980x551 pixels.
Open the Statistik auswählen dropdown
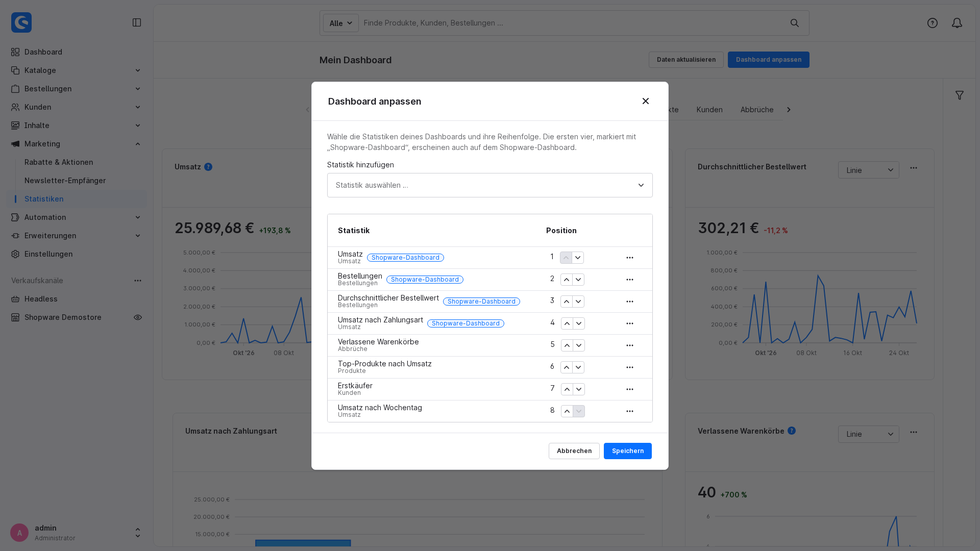coord(489,185)
